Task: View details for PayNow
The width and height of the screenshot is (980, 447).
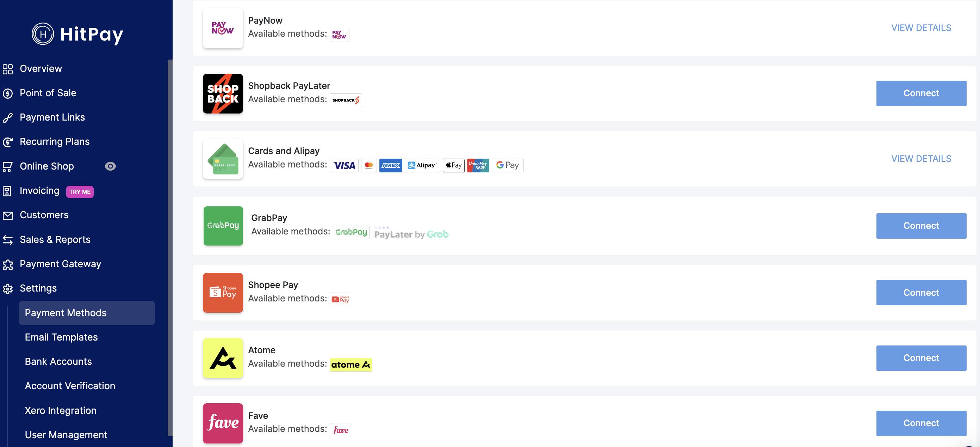Action: 921,28
